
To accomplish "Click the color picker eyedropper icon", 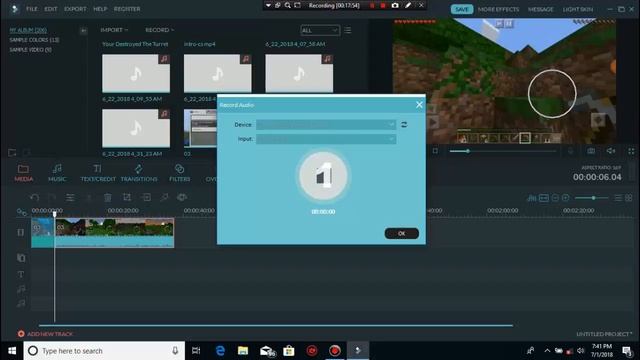I will [x=164, y=198].
